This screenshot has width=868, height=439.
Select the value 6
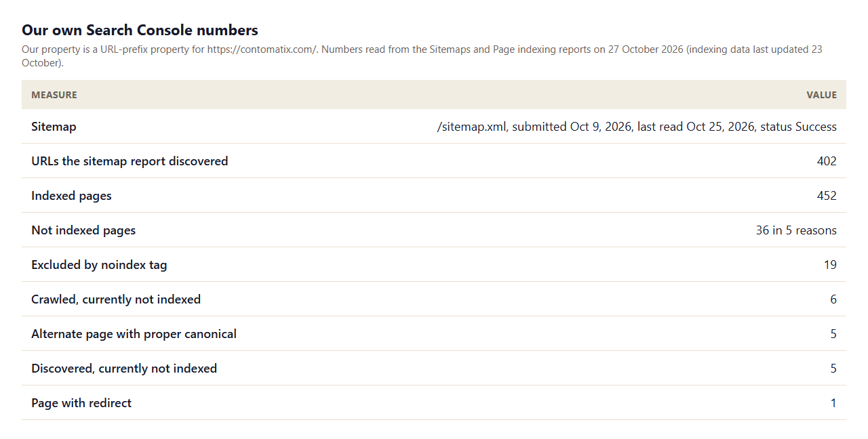point(833,299)
